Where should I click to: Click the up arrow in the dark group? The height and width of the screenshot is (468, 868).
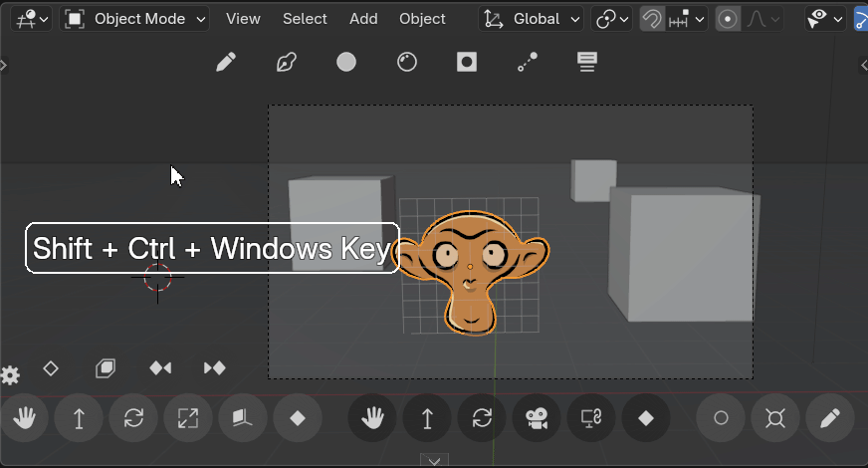(427, 418)
